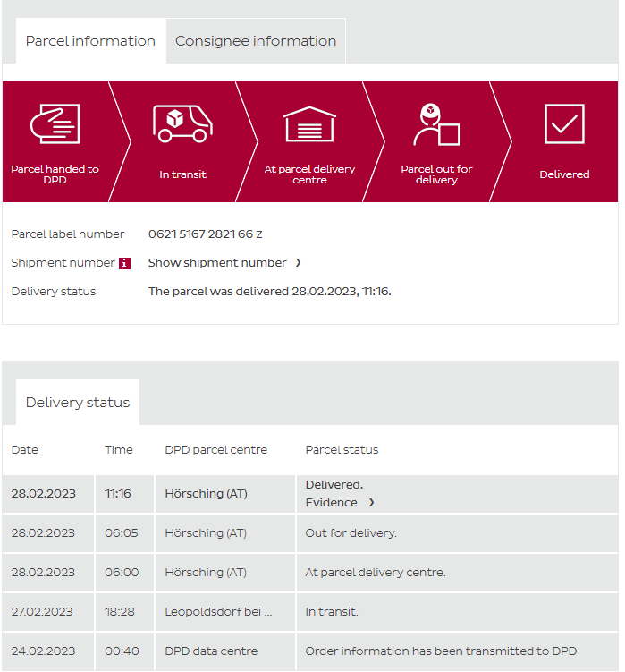
Task: Click the DPD parcel centre column header
Action: coord(215,450)
